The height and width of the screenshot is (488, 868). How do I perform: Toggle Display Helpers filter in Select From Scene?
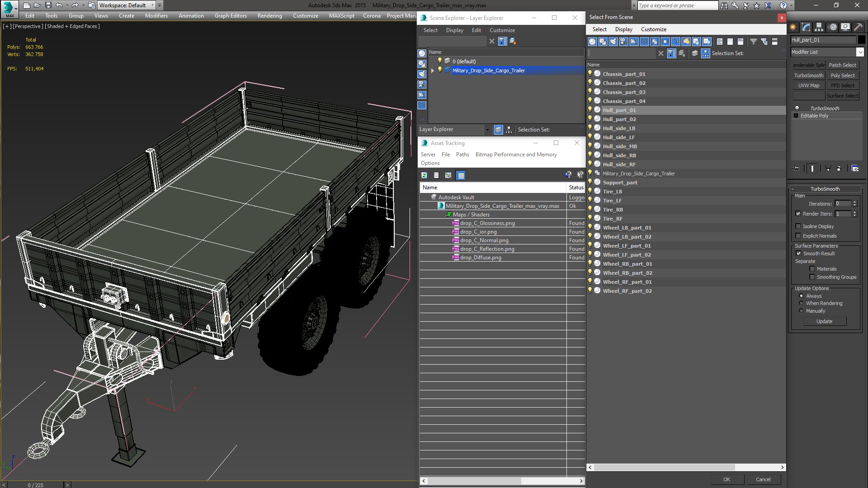tap(634, 42)
